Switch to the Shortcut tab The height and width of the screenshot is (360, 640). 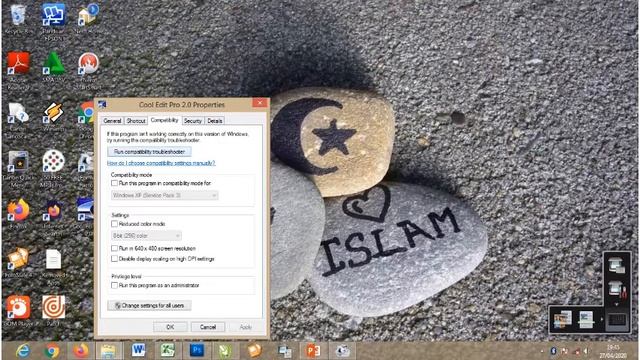(x=136, y=121)
